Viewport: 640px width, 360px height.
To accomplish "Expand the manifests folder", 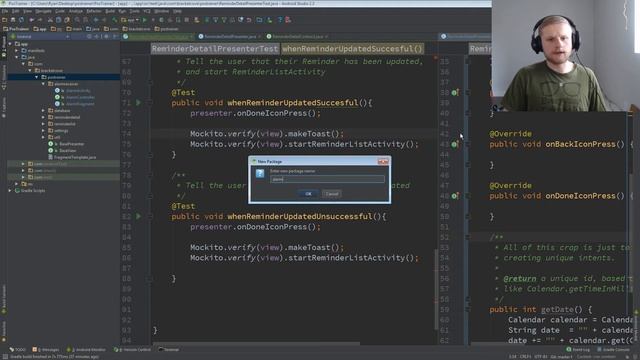I will click(x=17, y=51).
